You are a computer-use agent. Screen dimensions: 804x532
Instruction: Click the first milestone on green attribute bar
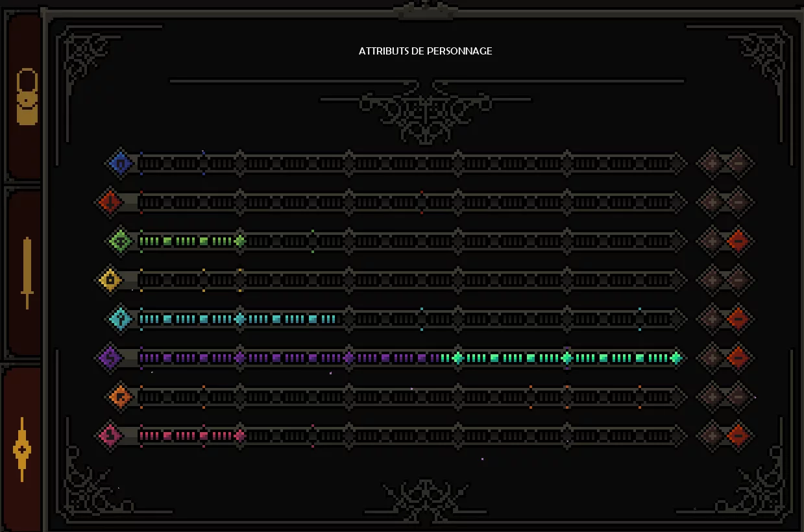240,241
